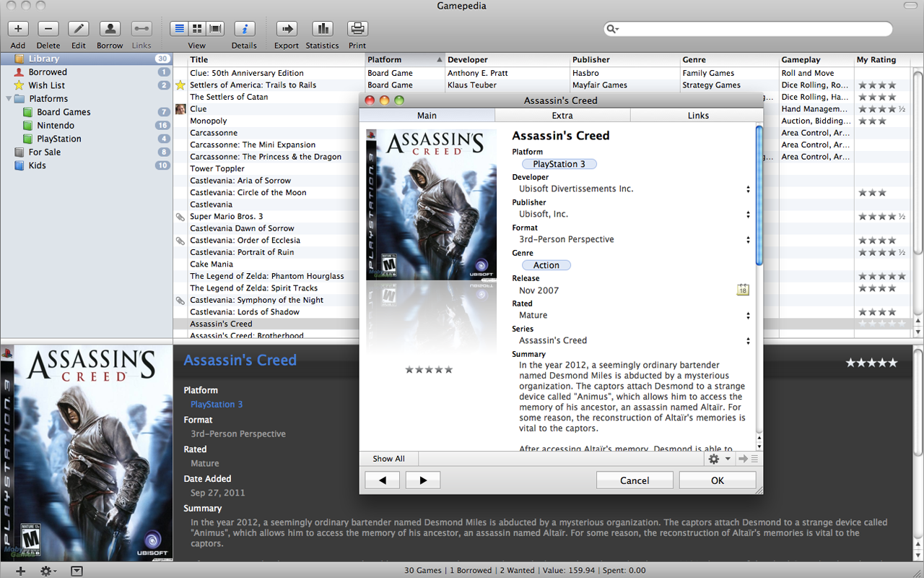Viewport: 924px width, 578px height.
Task: Switch to cover flow view mode
Action: tap(215, 29)
